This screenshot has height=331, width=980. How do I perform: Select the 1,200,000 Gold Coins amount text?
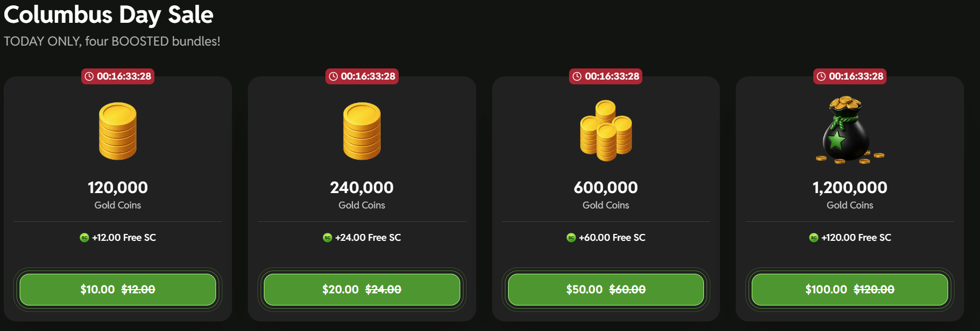[850, 187]
